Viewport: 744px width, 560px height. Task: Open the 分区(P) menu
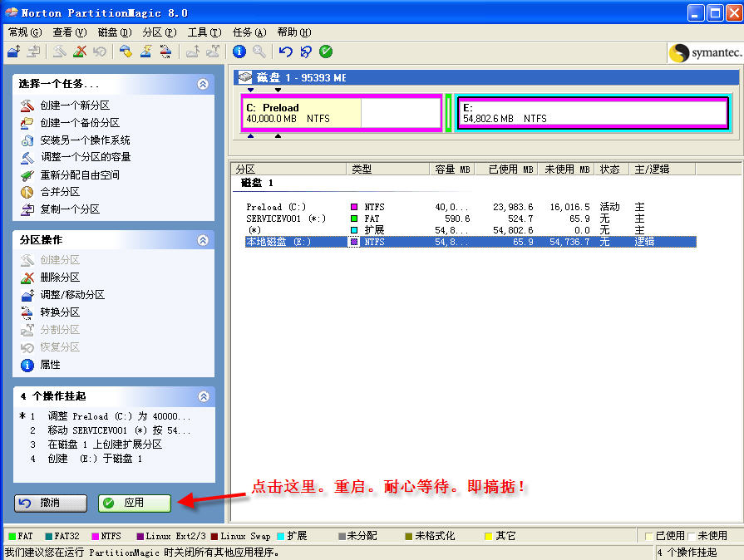click(x=160, y=32)
